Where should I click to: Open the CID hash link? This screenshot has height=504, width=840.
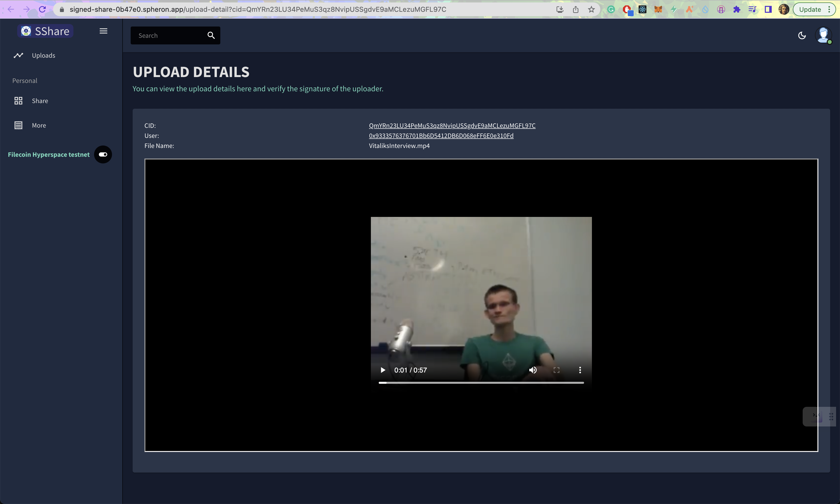452,126
